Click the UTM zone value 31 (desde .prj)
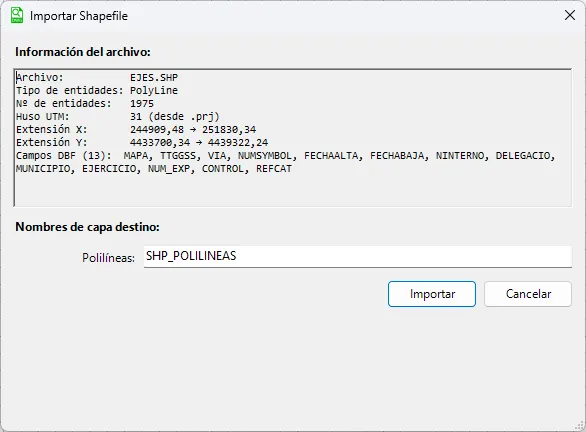Screen dimensions: 586x432 pos(175,117)
